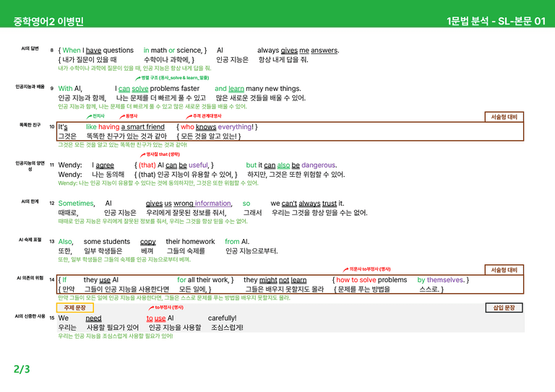Image resolution: width=555 pixels, height=392 pixels.
Task: Select the side label 'AI 의존의 위험'
Action: 30,278
